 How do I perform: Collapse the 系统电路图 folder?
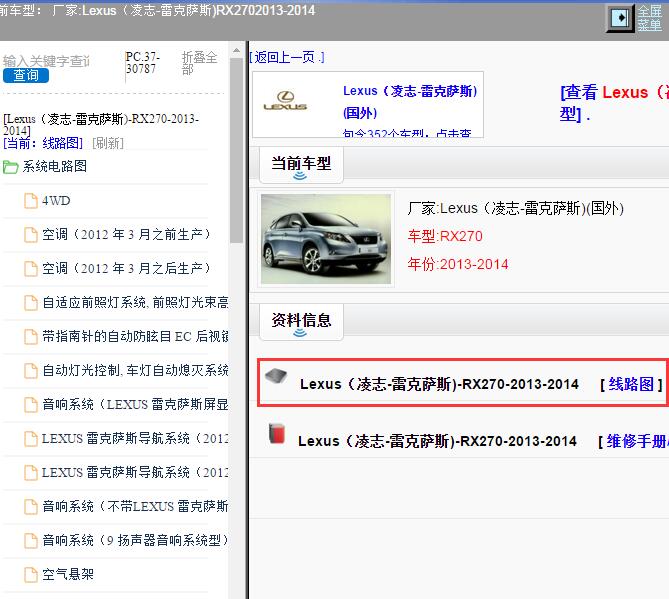click(55, 166)
